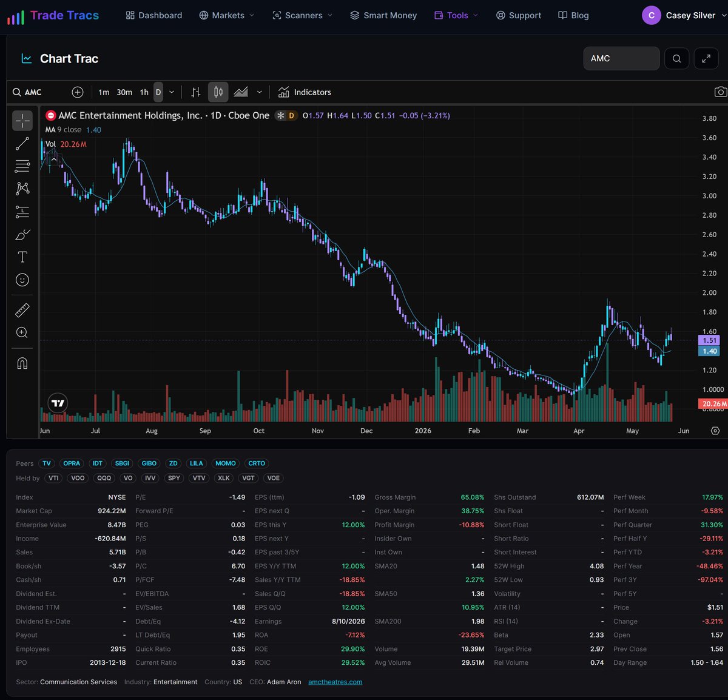Open the emoji icons tool
Screen dimensions: 728x700
pyautogui.click(x=22, y=280)
